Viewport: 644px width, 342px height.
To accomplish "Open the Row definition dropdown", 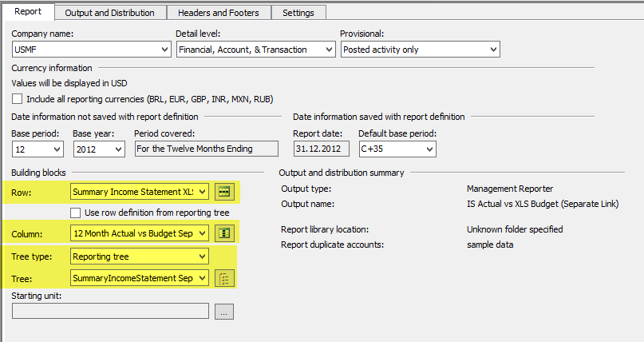I will 202,192.
